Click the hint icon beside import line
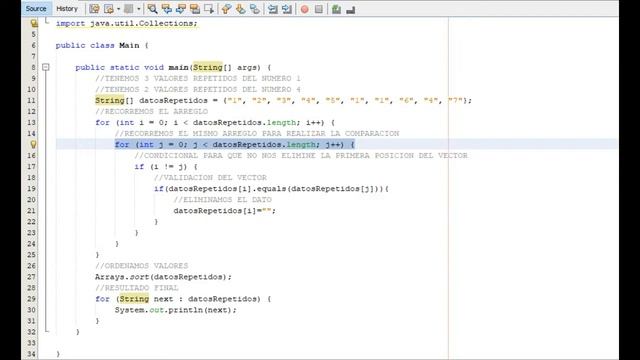This screenshot has height=360, width=640. click(x=34, y=24)
